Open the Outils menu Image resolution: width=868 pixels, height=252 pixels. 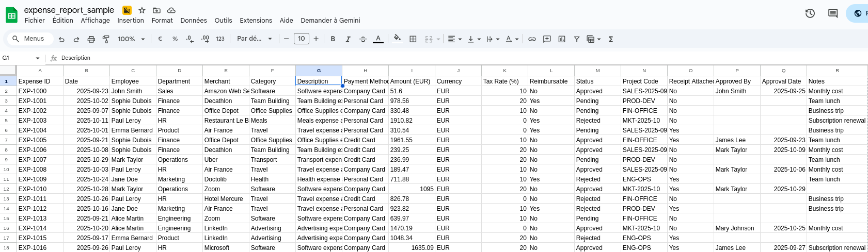point(223,21)
